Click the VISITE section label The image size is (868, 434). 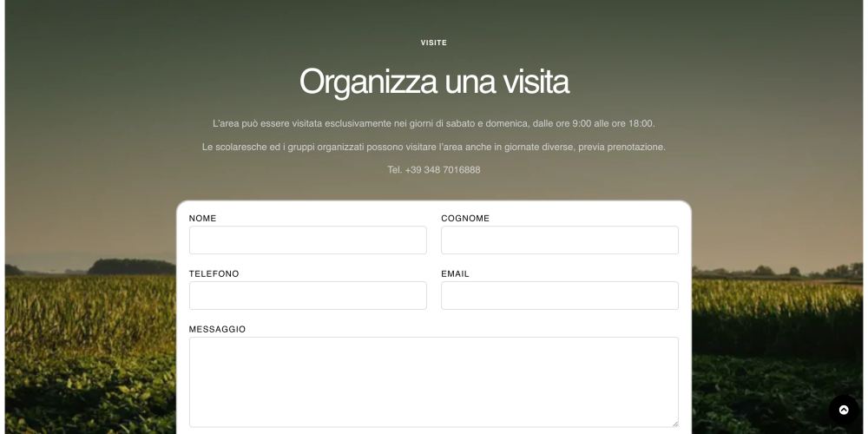[x=434, y=43]
